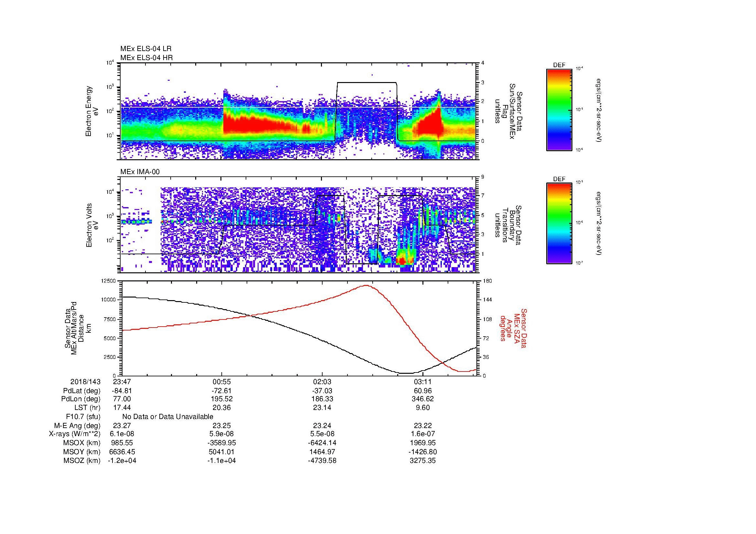Viewport: 756px width, 534px height.
Task: Click the 'MEx ELS-04 HR' plot title
Action: pos(146,58)
